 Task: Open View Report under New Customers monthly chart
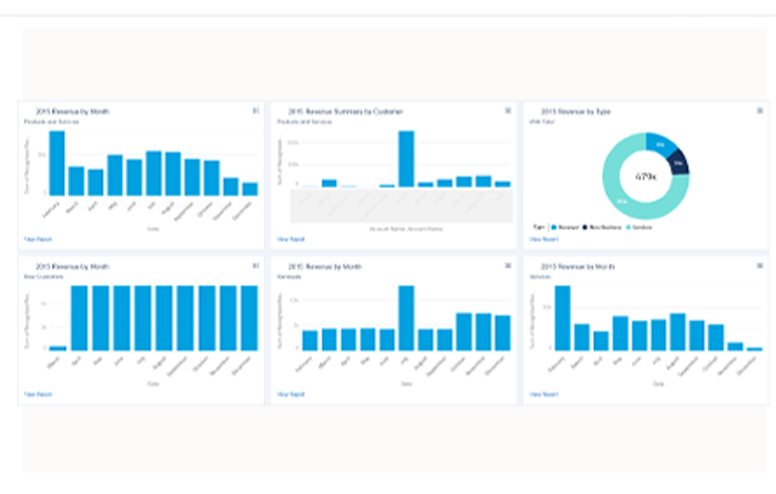pos(38,395)
